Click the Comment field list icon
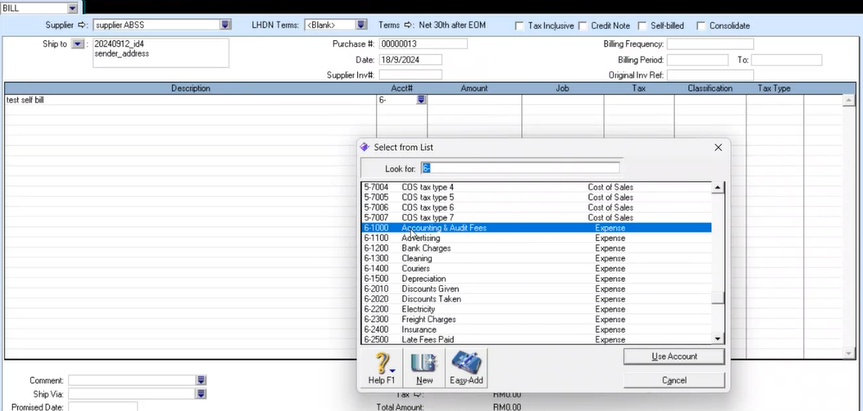863x411 pixels. click(201, 380)
